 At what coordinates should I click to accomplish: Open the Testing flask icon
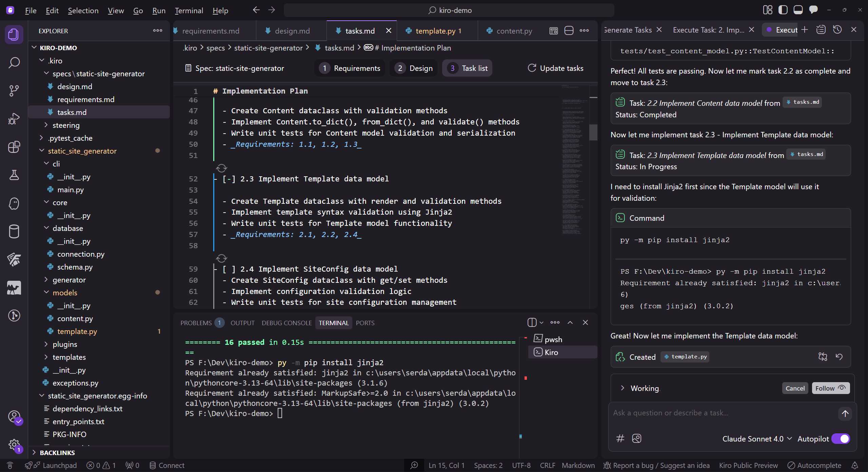pos(14,175)
